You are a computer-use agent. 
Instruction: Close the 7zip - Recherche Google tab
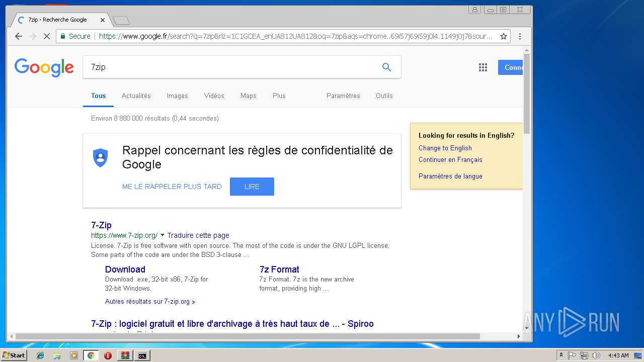point(103,20)
